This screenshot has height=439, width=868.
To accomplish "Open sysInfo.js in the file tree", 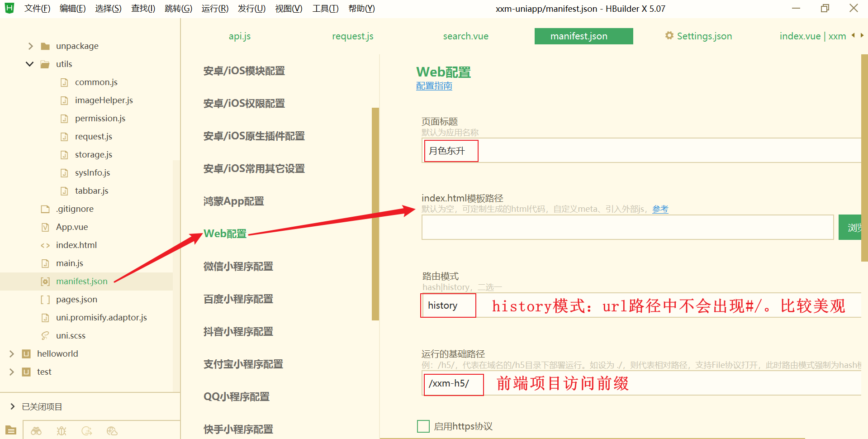I will tap(92, 173).
